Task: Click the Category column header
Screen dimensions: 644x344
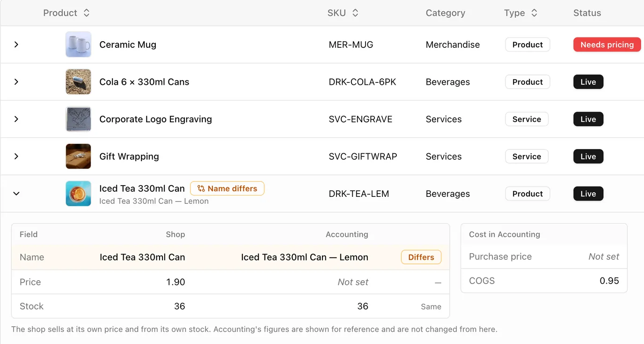Action: click(x=446, y=13)
